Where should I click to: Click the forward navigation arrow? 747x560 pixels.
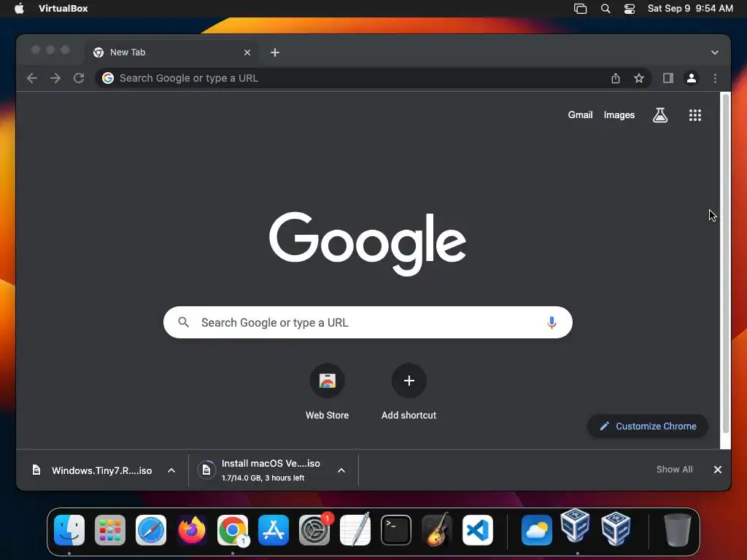tap(55, 78)
